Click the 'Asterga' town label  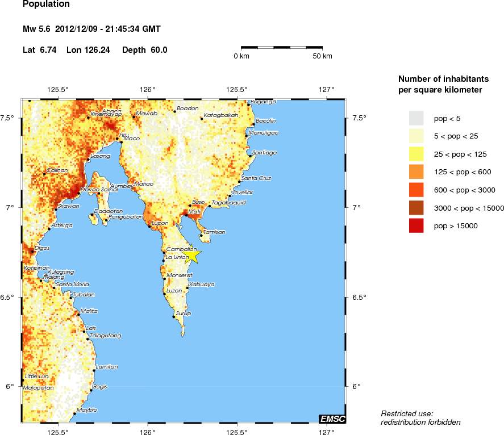[x=62, y=225]
